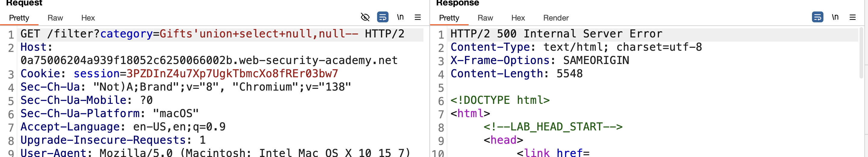The width and height of the screenshot is (868, 157).
Task: Select the Pretty tab in Response panel
Action: tap(449, 18)
